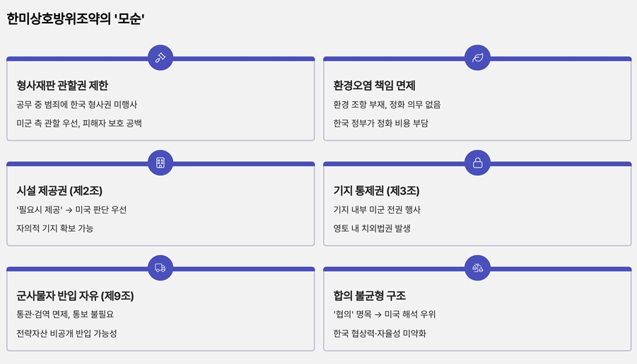Select the 군사물자 반입 자유 (제9조) heading

click(75, 295)
